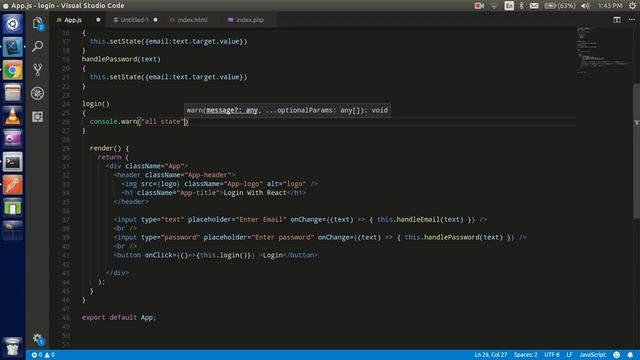The image size is (640, 360).
Task: Open the Explorer view in activity bar
Action: [38, 23]
